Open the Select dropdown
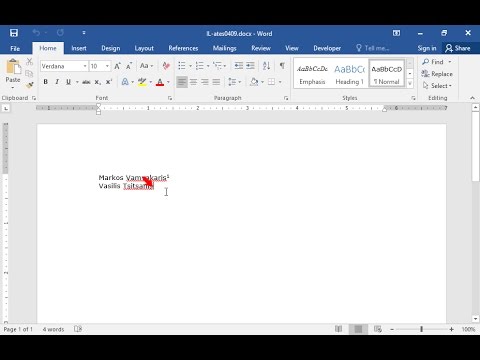The height and width of the screenshot is (360, 480). click(x=437, y=86)
